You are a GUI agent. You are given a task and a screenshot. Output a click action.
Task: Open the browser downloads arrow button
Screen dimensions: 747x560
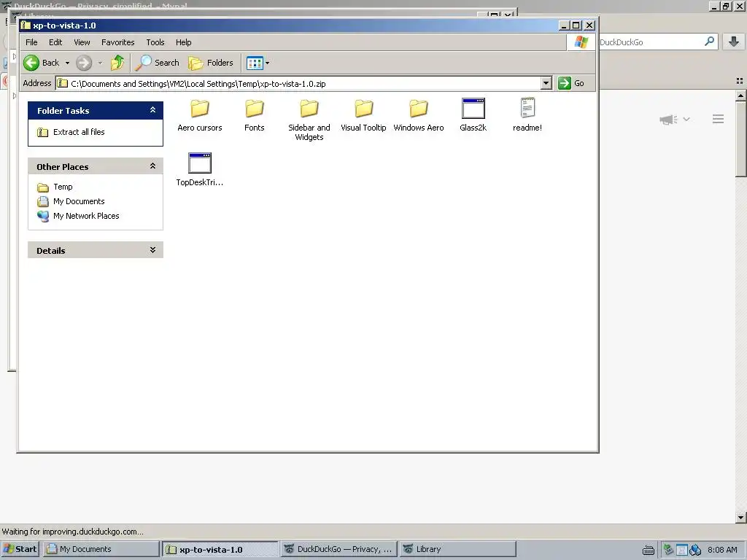pyautogui.click(x=734, y=42)
